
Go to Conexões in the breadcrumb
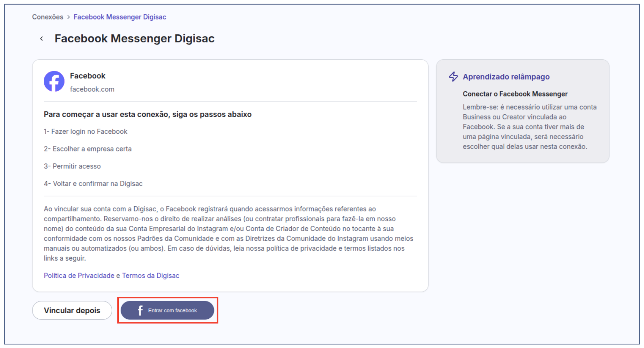(48, 17)
